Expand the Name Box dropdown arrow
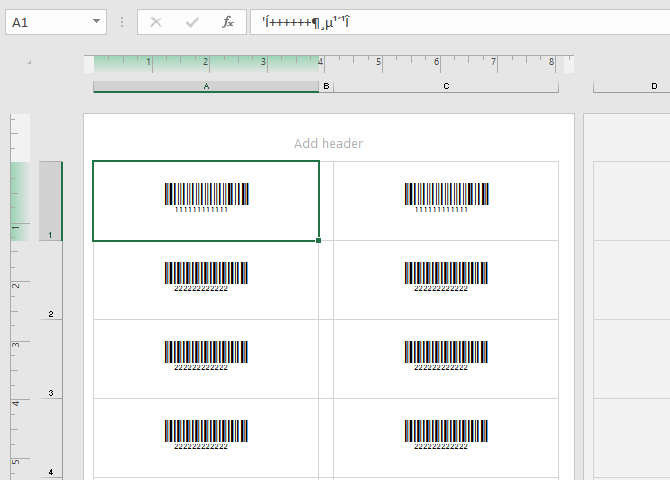 (x=96, y=22)
